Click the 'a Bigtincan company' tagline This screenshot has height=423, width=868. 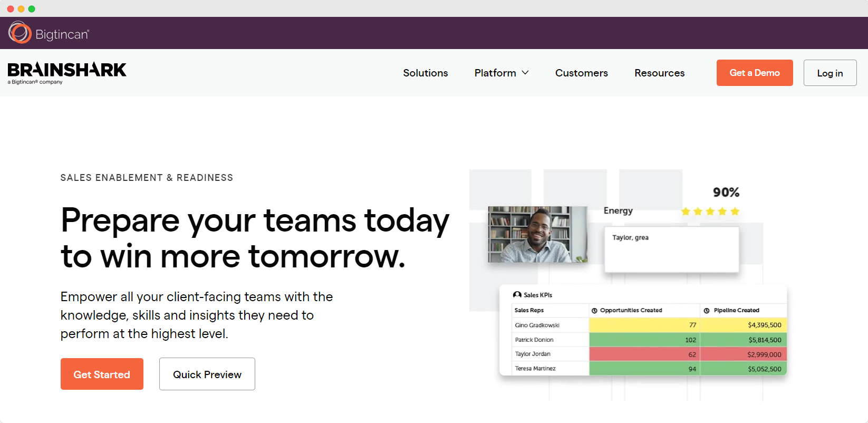35,82
